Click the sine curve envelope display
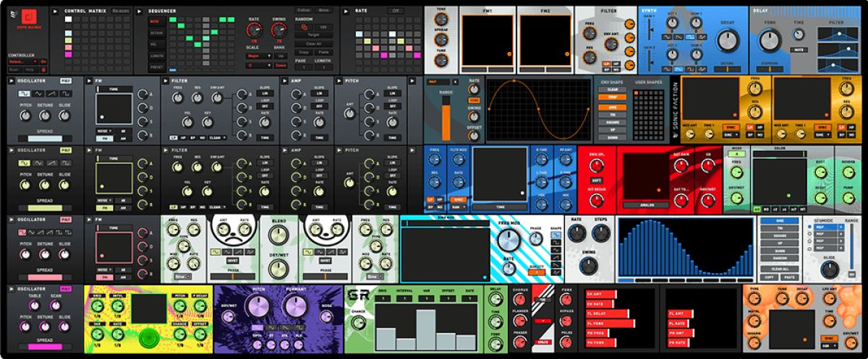Image resolution: width=868 pixels, height=359 pixels. click(538, 109)
